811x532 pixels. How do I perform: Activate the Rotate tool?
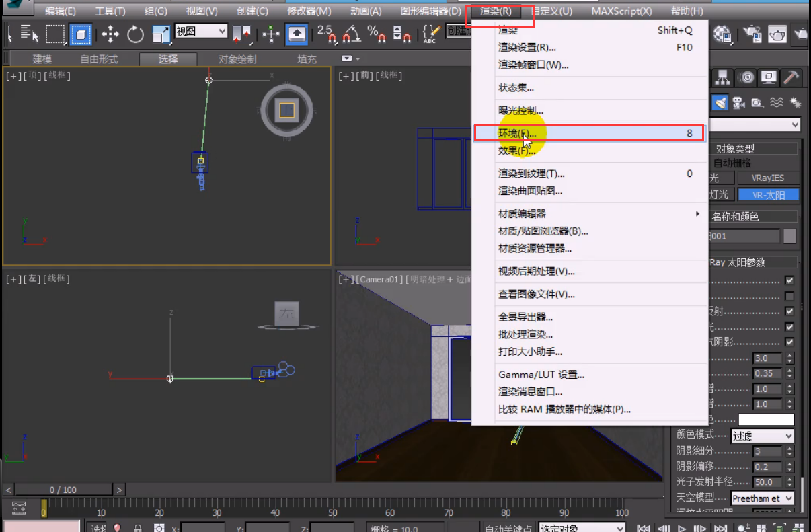[x=135, y=34]
